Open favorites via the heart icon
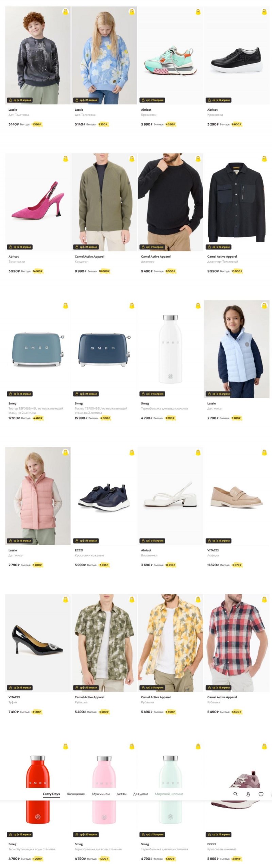This screenshot has height=868, width=272. pos(261,794)
